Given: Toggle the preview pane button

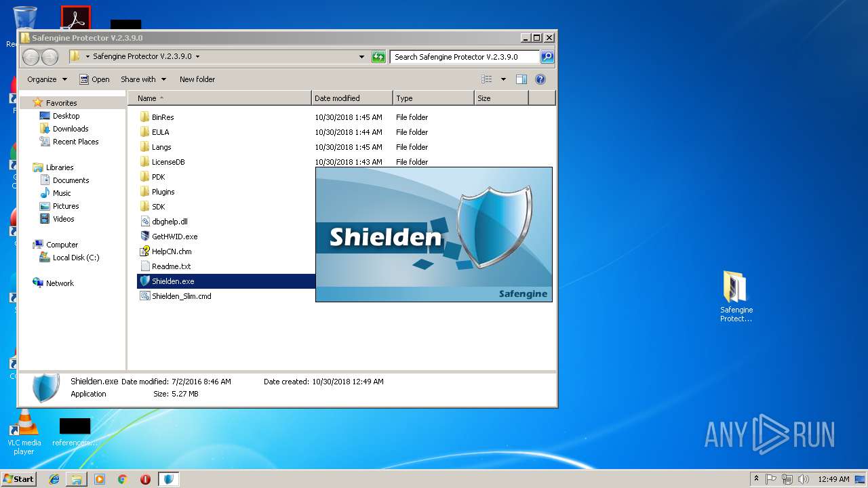Looking at the screenshot, I should [521, 79].
